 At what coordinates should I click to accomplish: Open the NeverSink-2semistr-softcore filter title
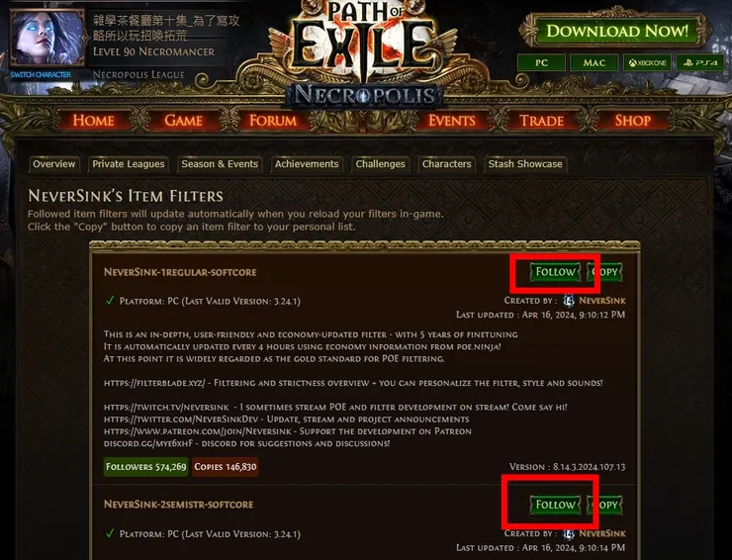point(179,505)
